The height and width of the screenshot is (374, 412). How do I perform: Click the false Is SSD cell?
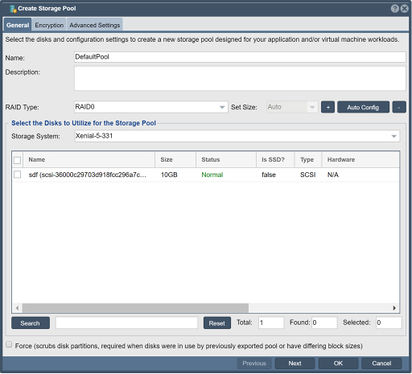coord(269,175)
